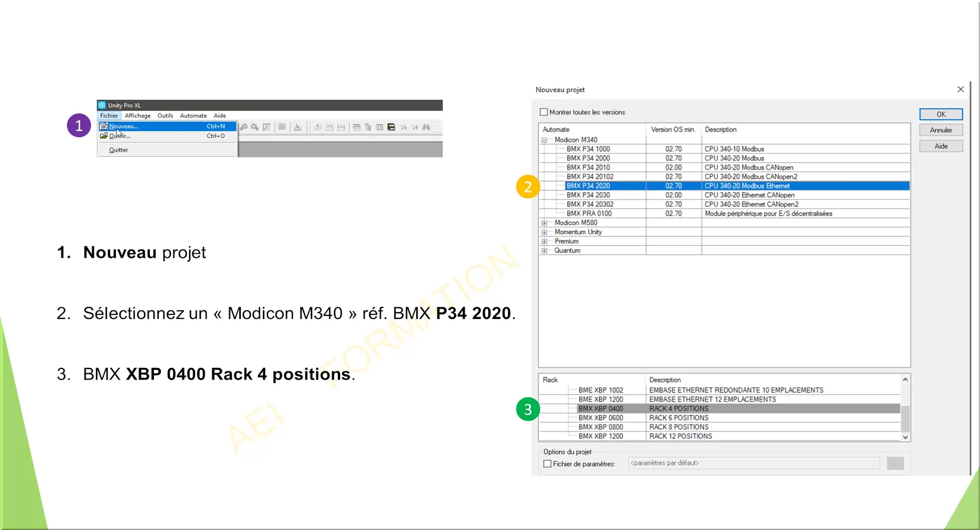
Task: Click the window layout icon after the separator
Action: pos(357,127)
